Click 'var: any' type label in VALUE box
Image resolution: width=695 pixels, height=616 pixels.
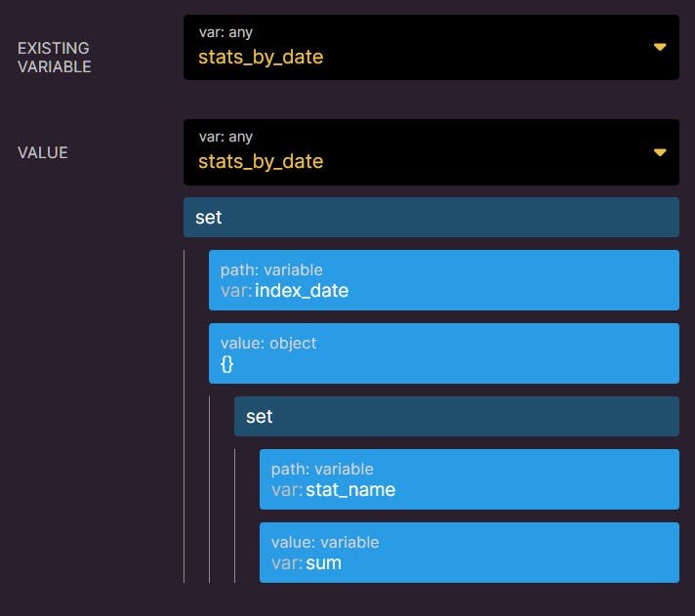pos(225,137)
